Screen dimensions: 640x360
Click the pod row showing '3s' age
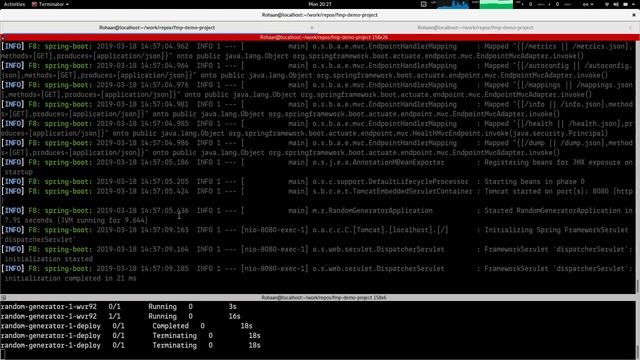click(x=118, y=307)
